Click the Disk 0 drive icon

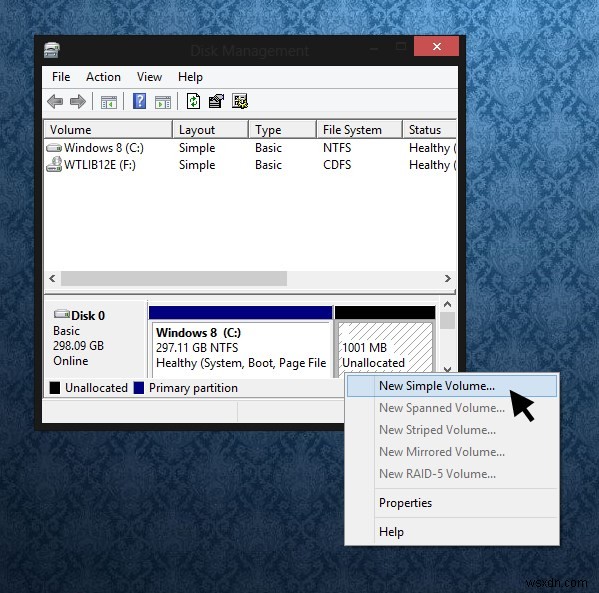tap(62, 314)
